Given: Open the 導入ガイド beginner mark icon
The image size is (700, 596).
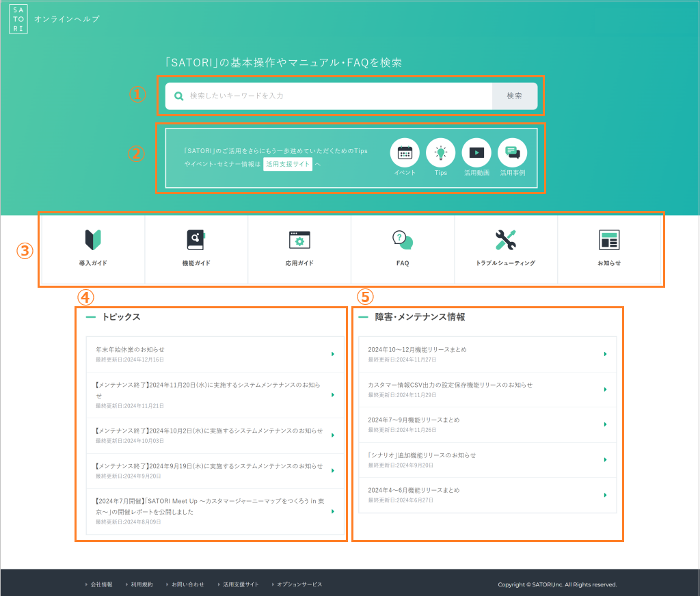Looking at the screenshot, I should 93,240.
